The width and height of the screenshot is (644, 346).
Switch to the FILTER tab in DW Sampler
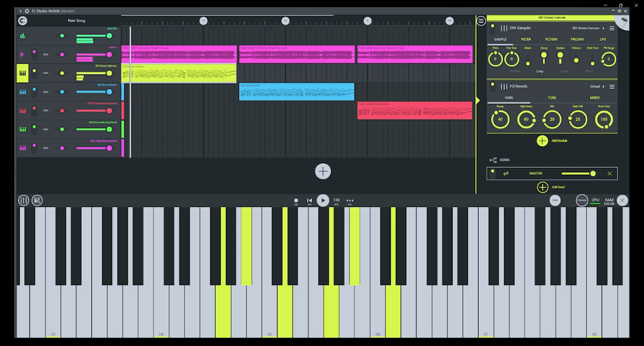[526, 39]
